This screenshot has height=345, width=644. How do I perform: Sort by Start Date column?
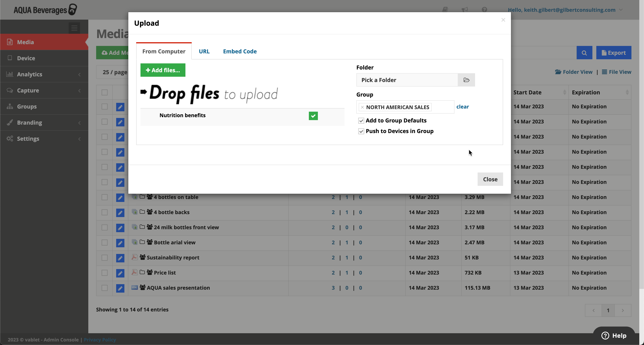tap(539, 92)
